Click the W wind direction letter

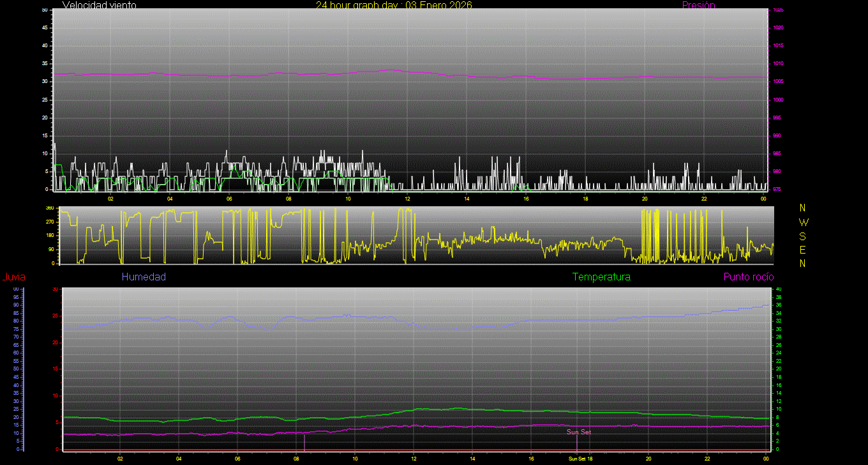click(x=803, y=222)
